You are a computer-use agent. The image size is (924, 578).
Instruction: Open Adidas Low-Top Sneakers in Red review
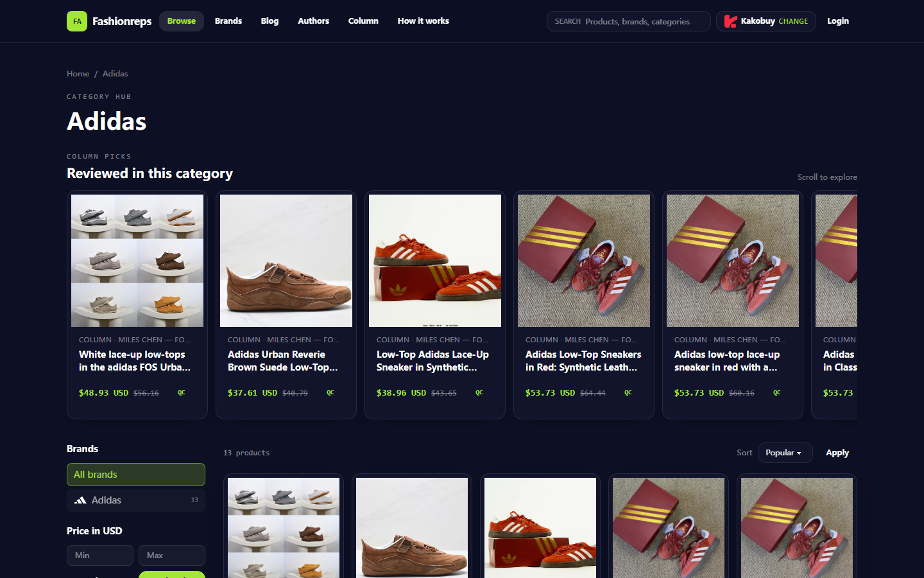click(583, 361)
